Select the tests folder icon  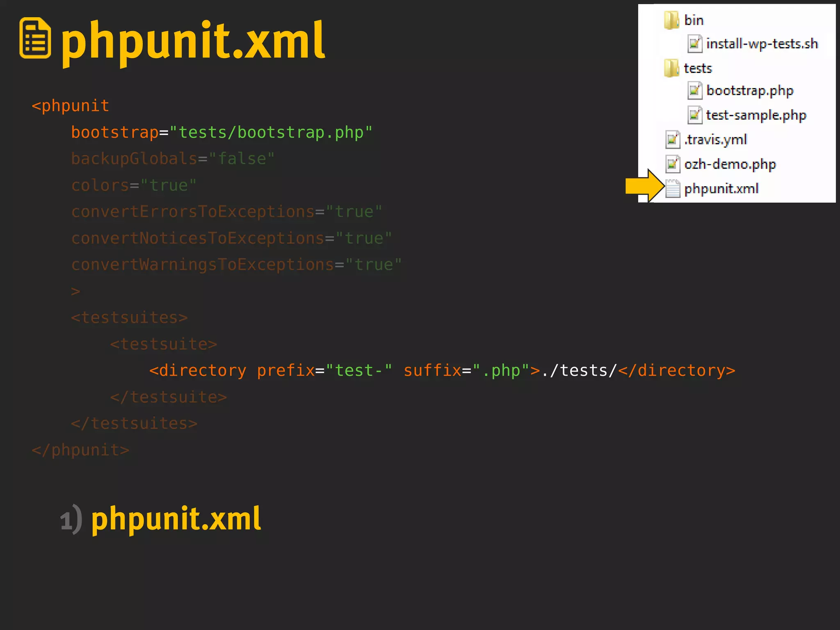click(x=671, y=68)
